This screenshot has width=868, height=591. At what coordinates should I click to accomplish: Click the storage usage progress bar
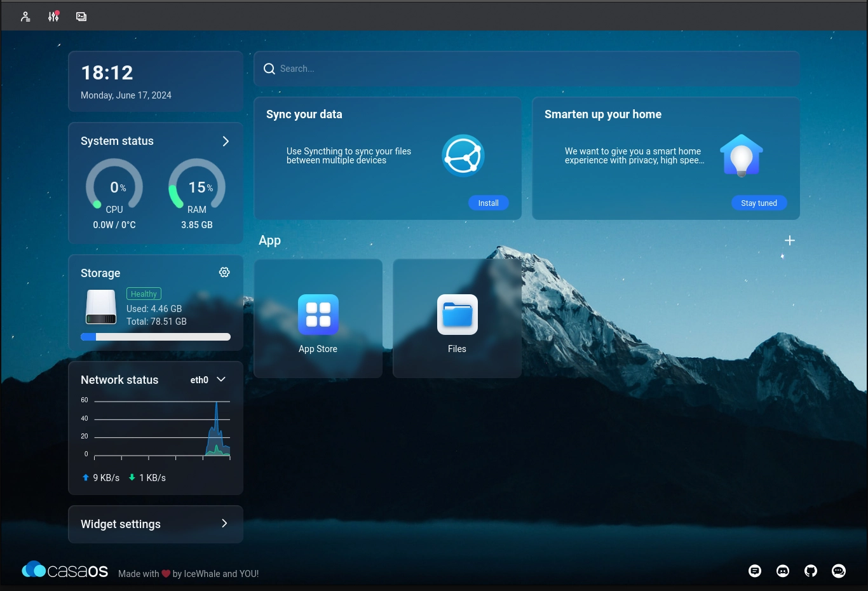tap(156, 337)
